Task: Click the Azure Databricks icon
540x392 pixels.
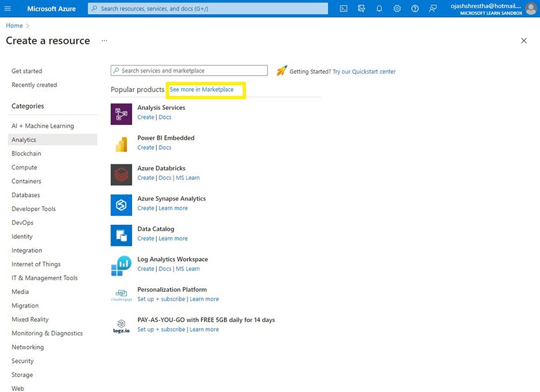Action: coord(121,175)
